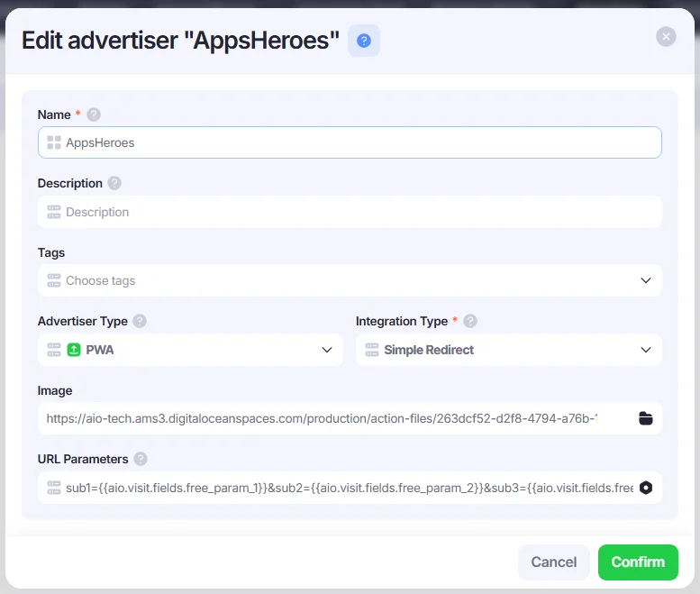Click the Name field containing AppsHeroes
Viewport: 700px width, 594px height.
[x=350, y=142]
